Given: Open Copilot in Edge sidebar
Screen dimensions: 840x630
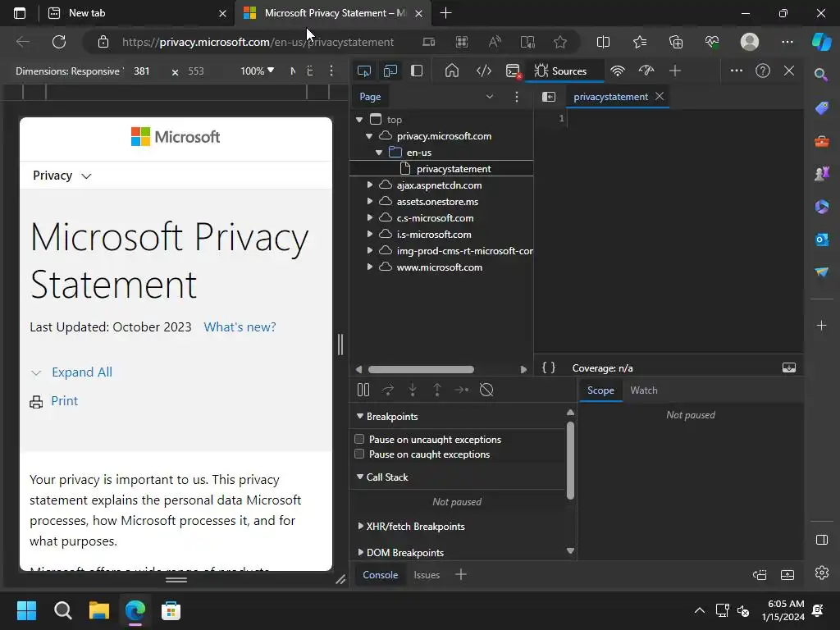Looking at the screenshot, I should click(821, 42).
